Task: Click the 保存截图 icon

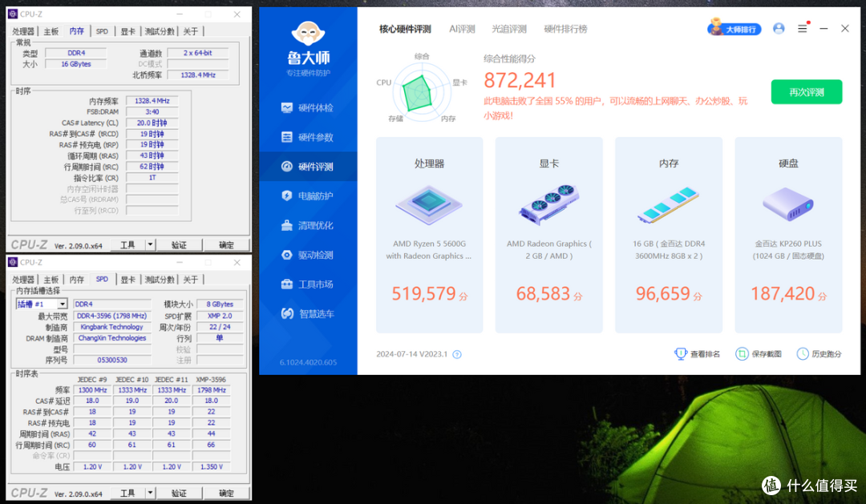Action: pyautogui.click(x=742, y=353)
